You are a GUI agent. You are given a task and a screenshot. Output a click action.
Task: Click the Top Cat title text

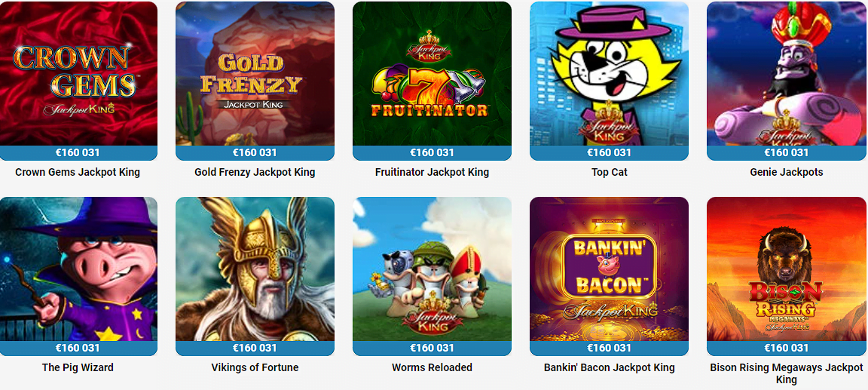609,172
